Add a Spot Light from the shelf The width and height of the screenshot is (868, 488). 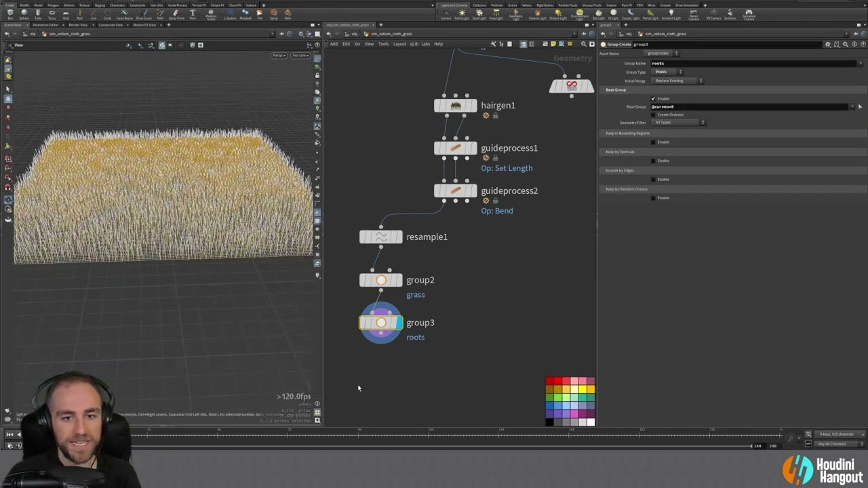click(x=479, y=14)
